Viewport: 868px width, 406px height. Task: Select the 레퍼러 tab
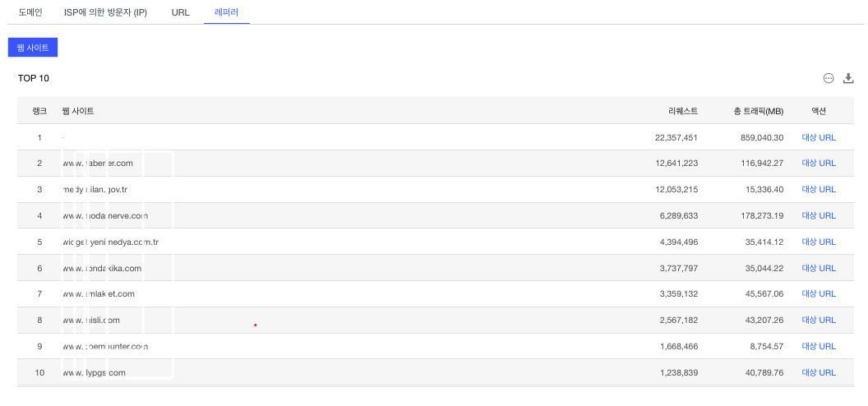(x=226, y=13)
